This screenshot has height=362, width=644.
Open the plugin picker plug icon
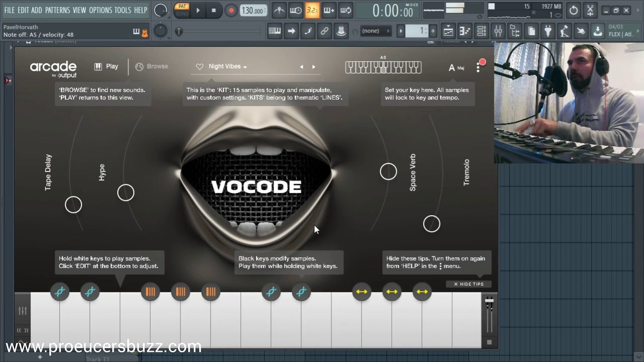pos(548,31)
